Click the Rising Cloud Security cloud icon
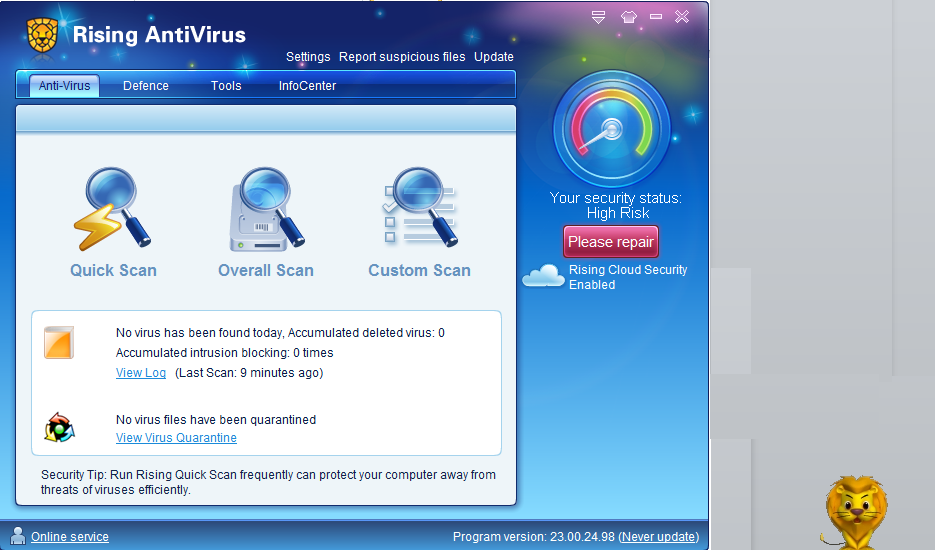The image size is (935, 550). click(x=543, y=276)
